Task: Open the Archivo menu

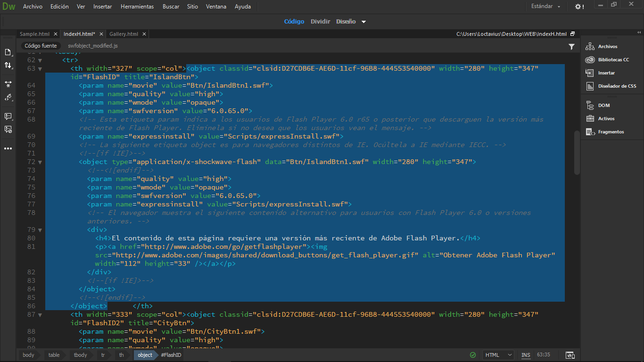Action: 33,7
